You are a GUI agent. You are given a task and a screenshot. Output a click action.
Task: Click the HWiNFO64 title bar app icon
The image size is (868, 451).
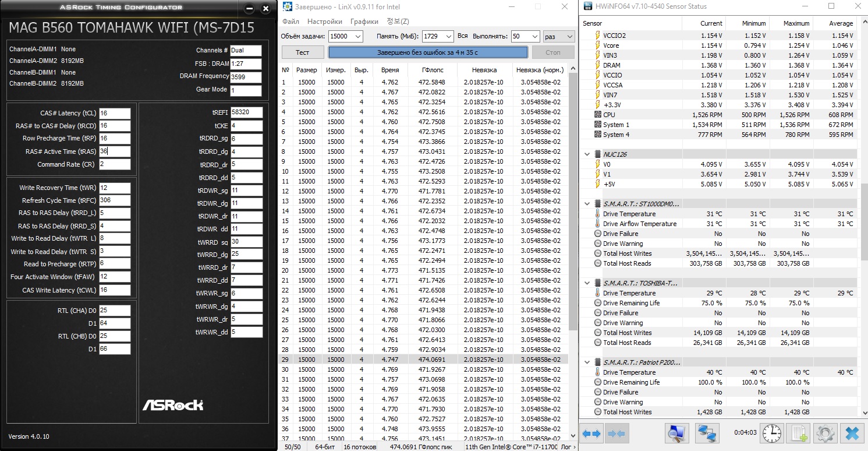[587, 6]
